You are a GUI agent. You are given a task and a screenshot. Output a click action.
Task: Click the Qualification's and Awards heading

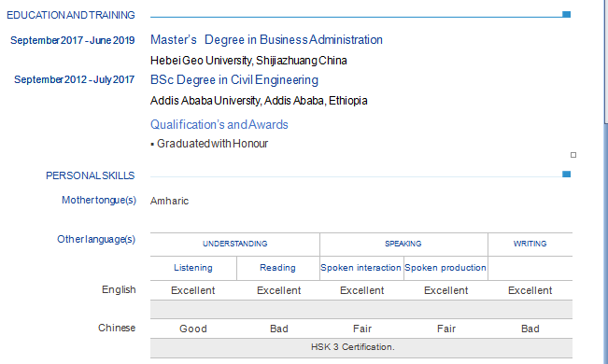coord(219,124)
